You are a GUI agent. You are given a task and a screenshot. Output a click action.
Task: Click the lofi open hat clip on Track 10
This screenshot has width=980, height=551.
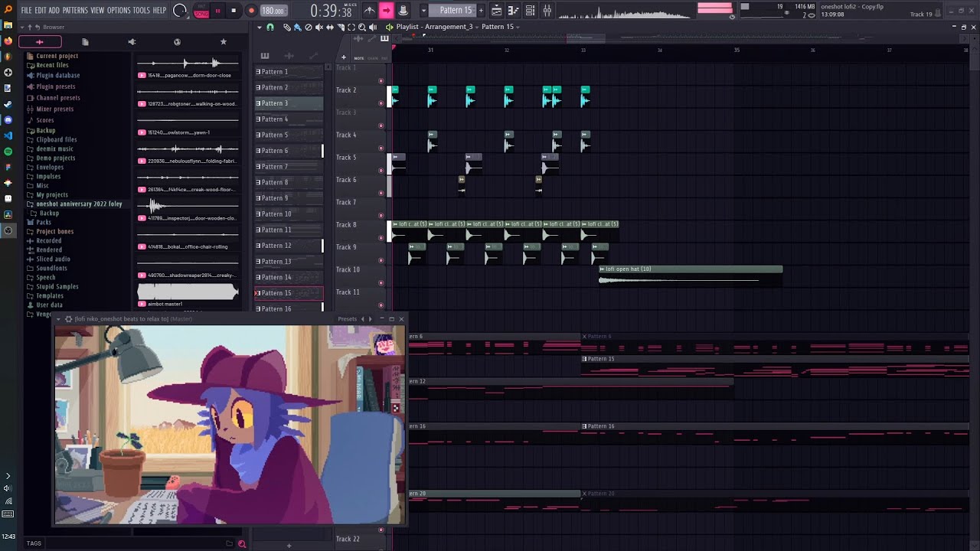click(691, 276)
